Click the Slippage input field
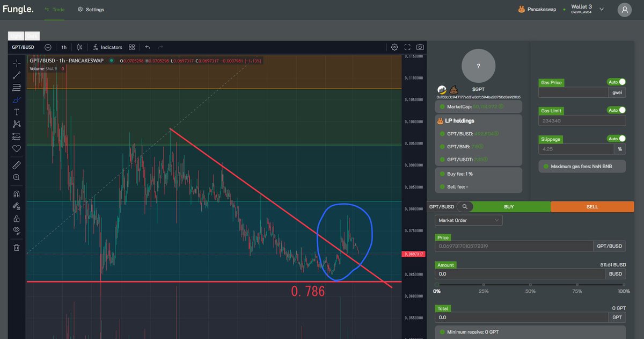 [576, 149]
